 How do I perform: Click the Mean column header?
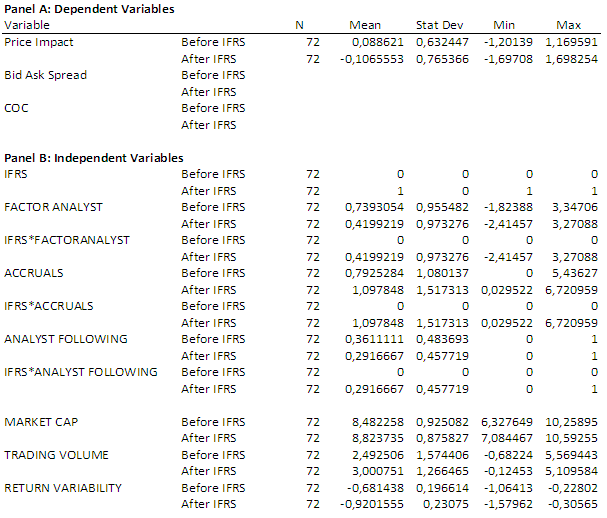pyautogui.click(x=365, y=25)
